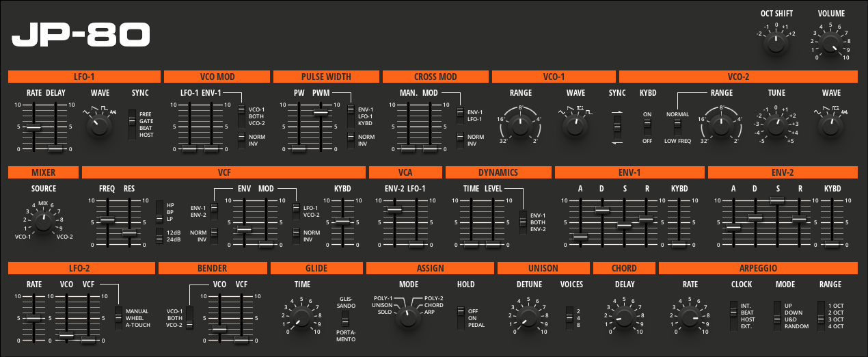Screen dimensions: 868x357
Task: Toggle the CROSS MOD ENV-1/LFO-1 switch
Action: [460, 116]
